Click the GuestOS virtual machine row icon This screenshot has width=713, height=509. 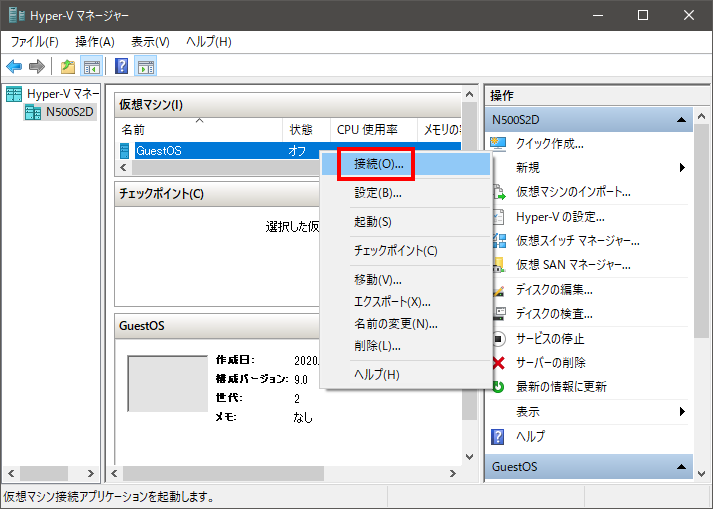(124, 151)
